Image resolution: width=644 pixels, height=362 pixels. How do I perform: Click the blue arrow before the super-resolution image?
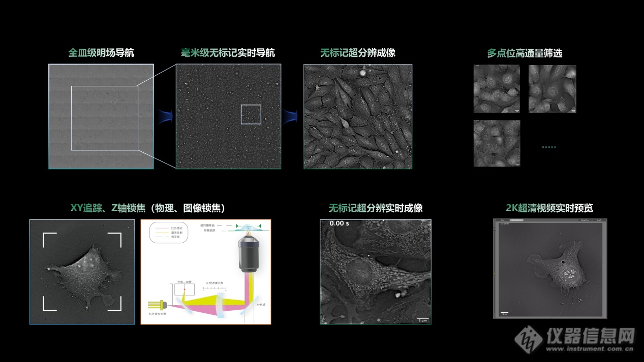(291, 116)
